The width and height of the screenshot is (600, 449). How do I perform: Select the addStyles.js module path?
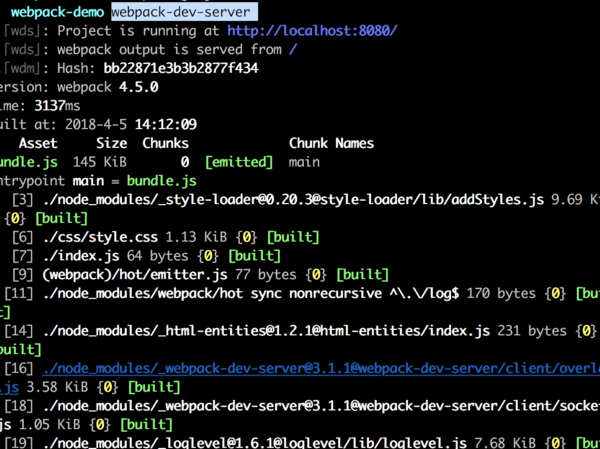point(293,199)
